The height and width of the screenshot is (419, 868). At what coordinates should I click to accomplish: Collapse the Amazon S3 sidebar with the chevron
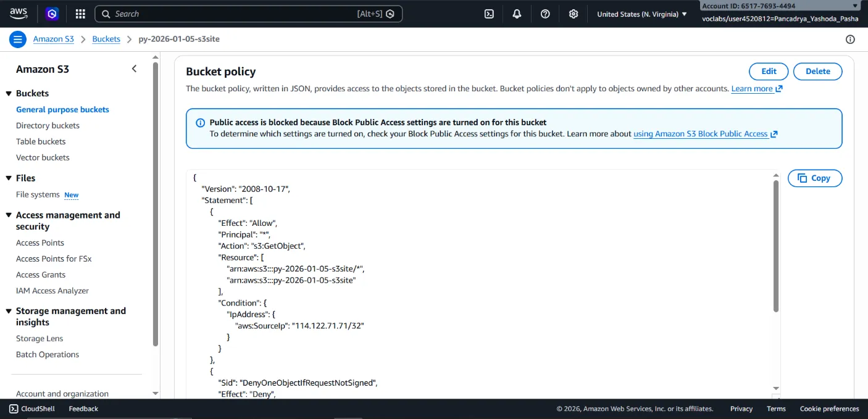(134, 68)
